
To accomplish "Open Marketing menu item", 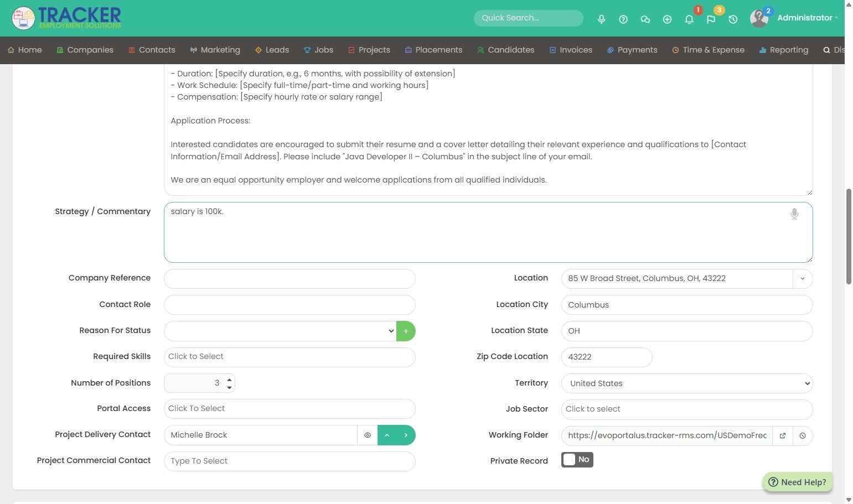I will [215, 50].
